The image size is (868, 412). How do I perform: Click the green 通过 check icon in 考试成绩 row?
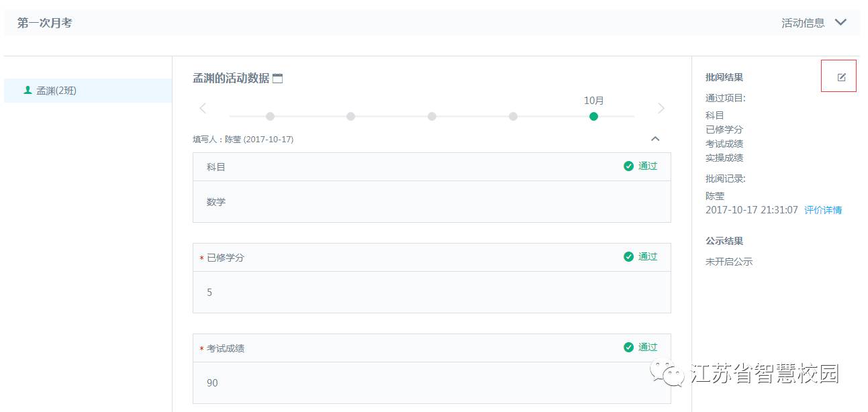[628, 347]
